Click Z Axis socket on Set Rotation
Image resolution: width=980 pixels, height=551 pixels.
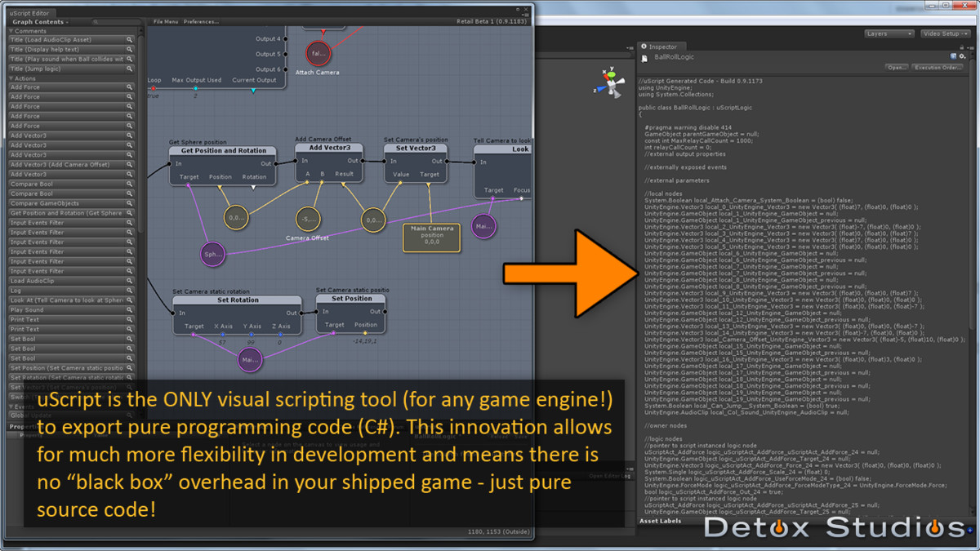tap(279, 335)
